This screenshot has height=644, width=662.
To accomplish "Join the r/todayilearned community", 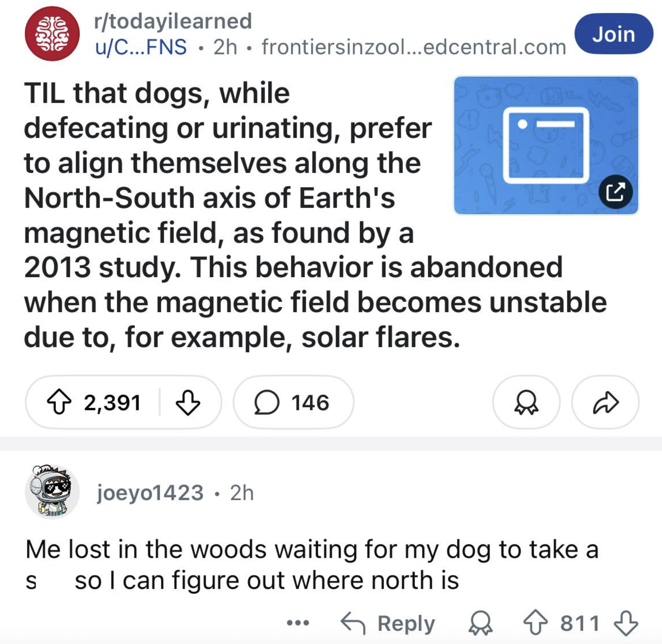I will click(x=614, y=34).
